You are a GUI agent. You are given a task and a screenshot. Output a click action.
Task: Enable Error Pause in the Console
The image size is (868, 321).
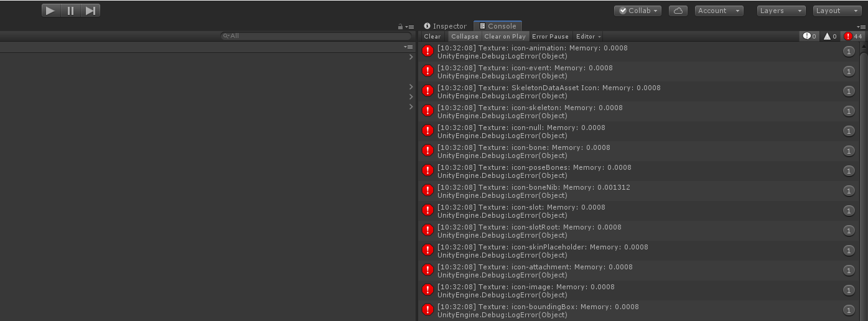pos(550,36)
